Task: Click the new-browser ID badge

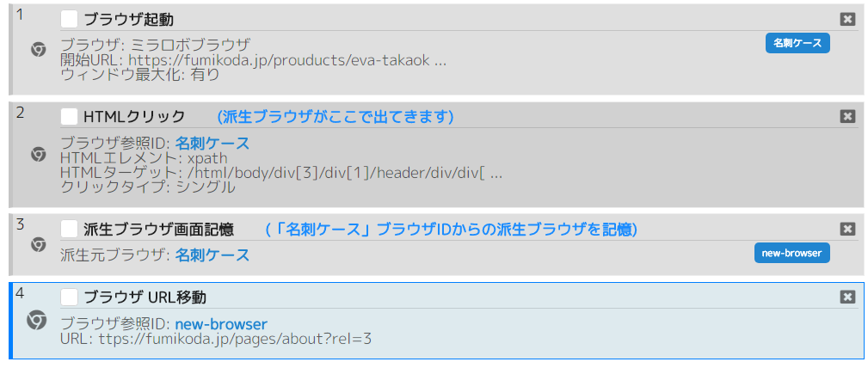Action: point(791,253)
